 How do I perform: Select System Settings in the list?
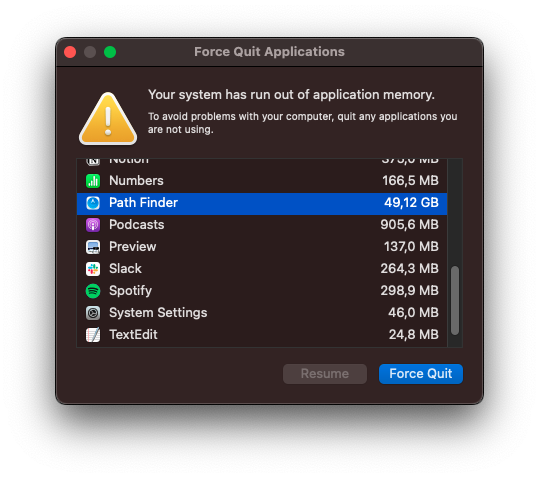[262, 313]
